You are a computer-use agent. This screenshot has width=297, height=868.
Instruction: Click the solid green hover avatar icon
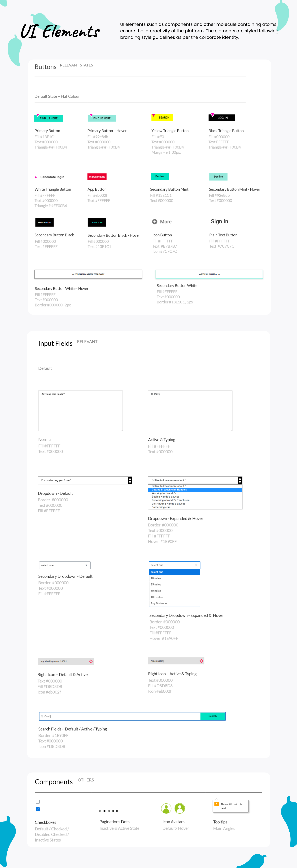180,808
